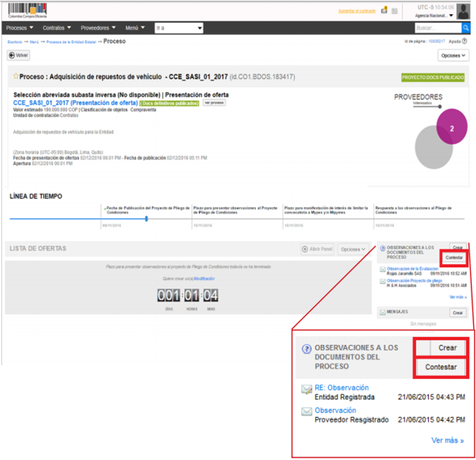Click the Ayuda help question icon
Viewport: 476px width, 460px height.
point(465,41)
